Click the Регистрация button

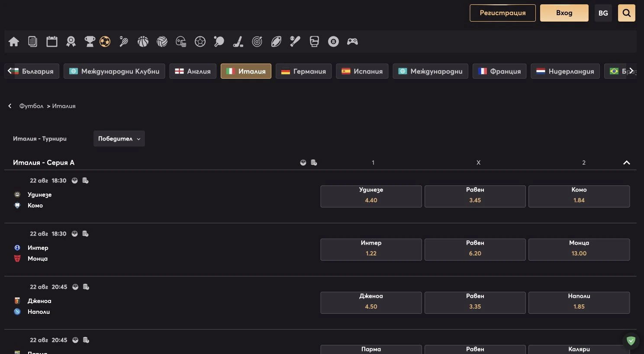(x=502, y=13)
